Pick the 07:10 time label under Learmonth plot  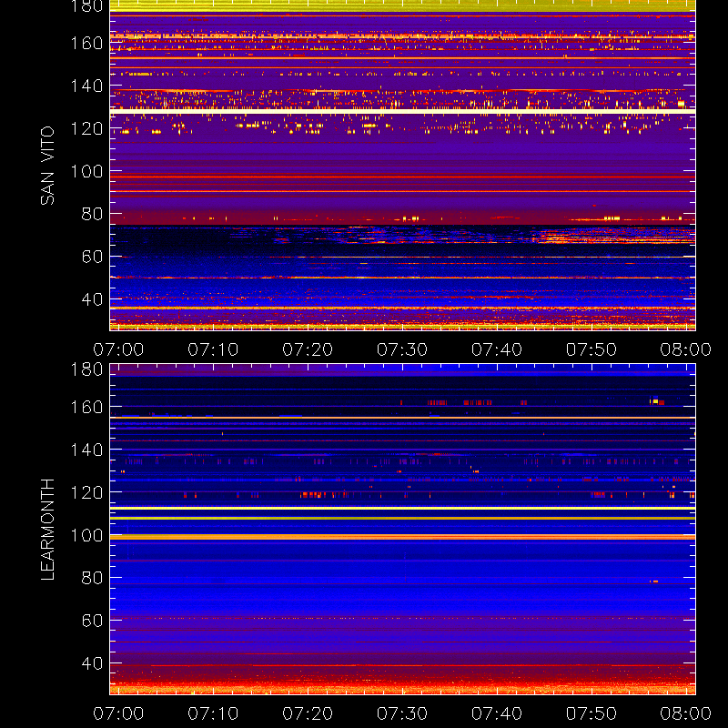pos(213,713)
